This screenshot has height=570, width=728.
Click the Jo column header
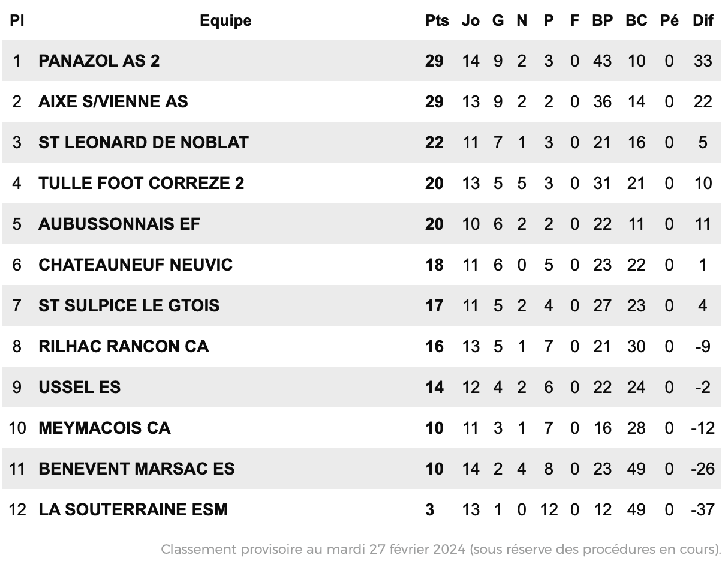pyautogui.click(x=471, y=20)
